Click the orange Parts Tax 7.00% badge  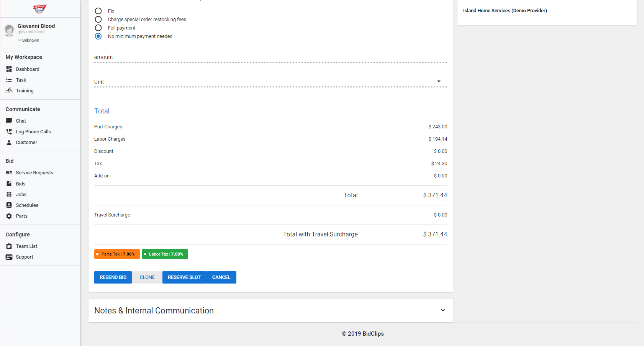[117, 254]
